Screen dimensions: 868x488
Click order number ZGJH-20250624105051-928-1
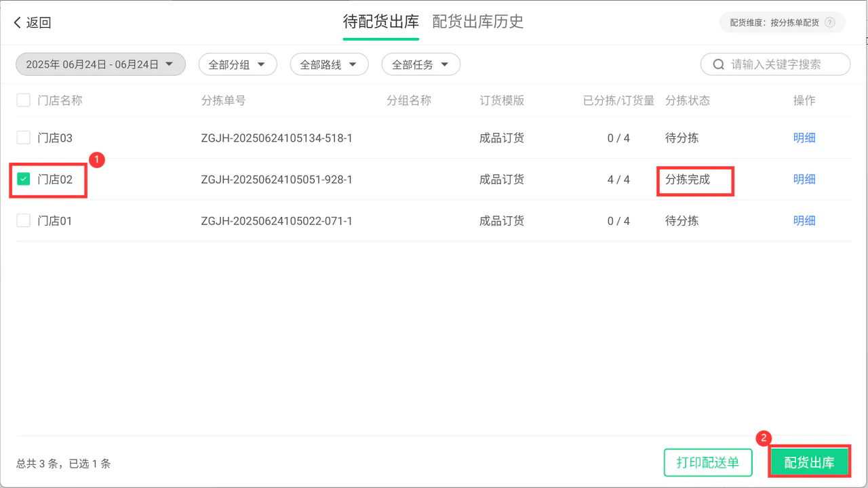pos(277,180)
